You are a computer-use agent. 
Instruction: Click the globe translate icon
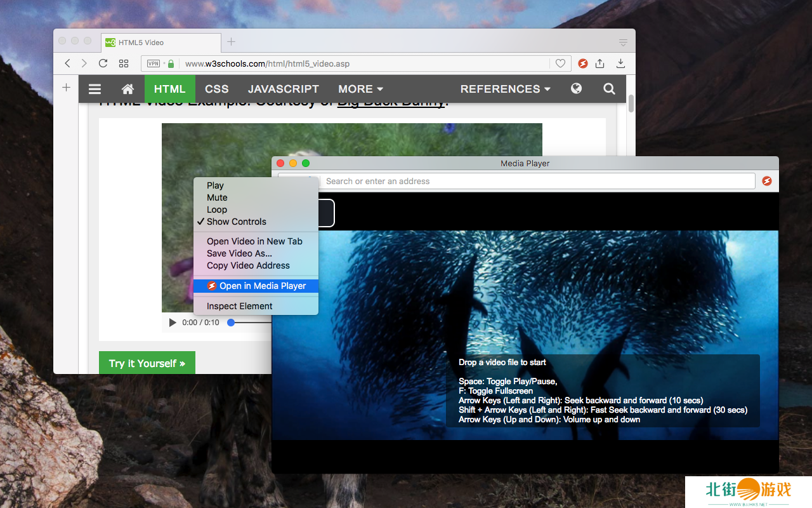click(576, 89)
